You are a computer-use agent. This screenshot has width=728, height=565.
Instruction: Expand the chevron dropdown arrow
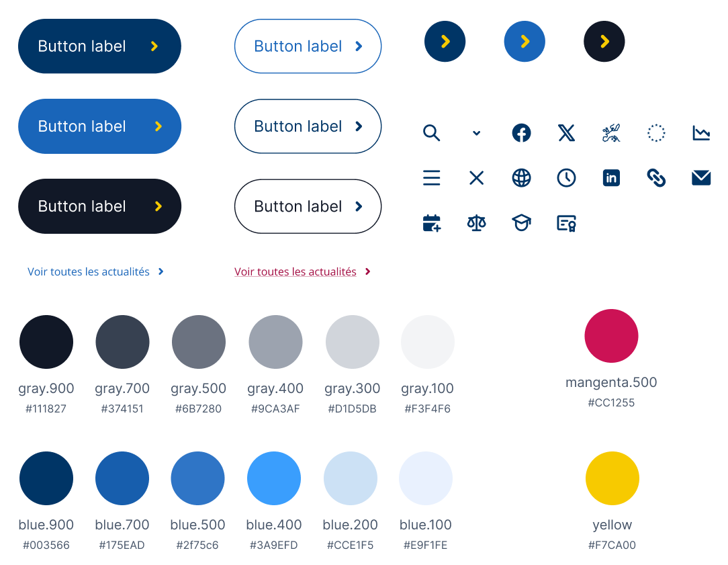coord(476,133)
